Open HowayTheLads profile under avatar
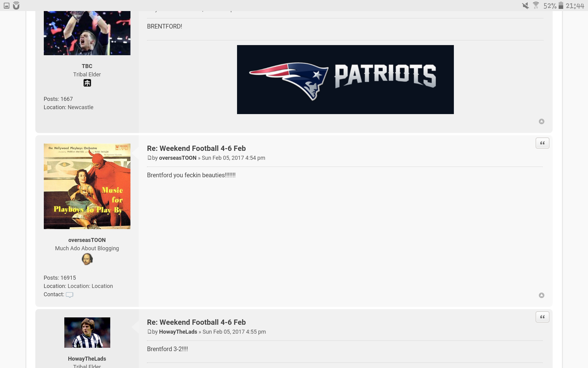 tap(87, 359)
